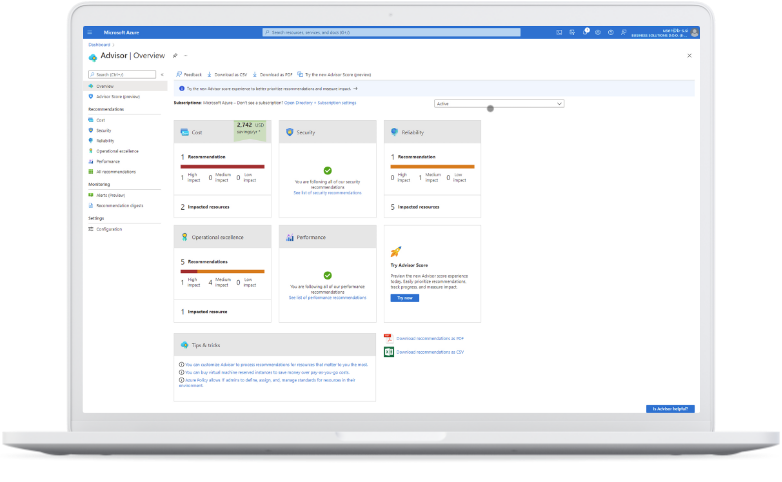
Task: Click the arrow in the Advisor score info banner
Action: [x=355, y=89]
